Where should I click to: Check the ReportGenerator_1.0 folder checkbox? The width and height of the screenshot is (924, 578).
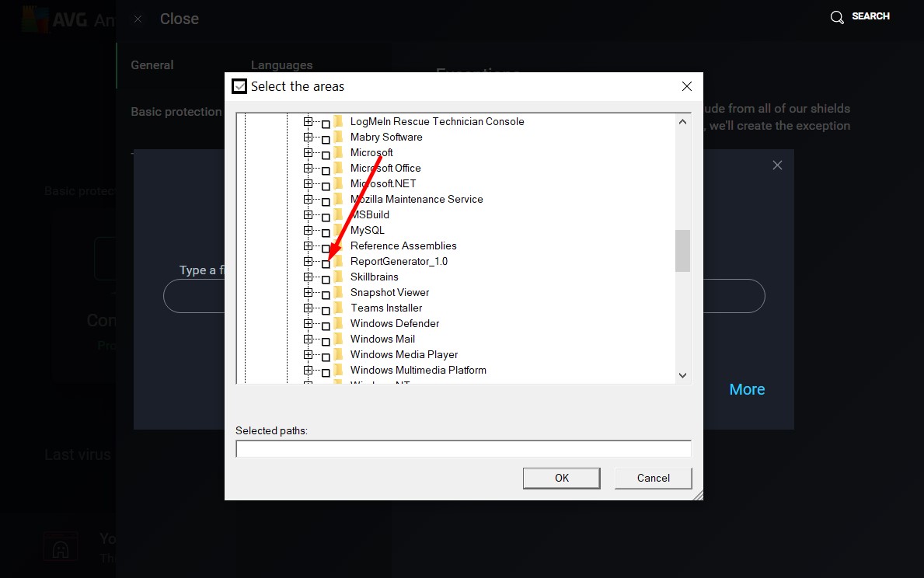pos(326,264)
